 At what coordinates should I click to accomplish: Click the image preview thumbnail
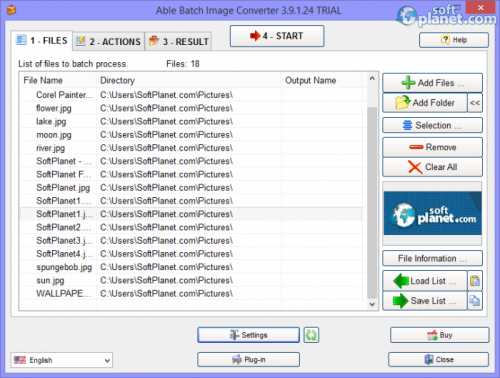(x=432, y=213)
